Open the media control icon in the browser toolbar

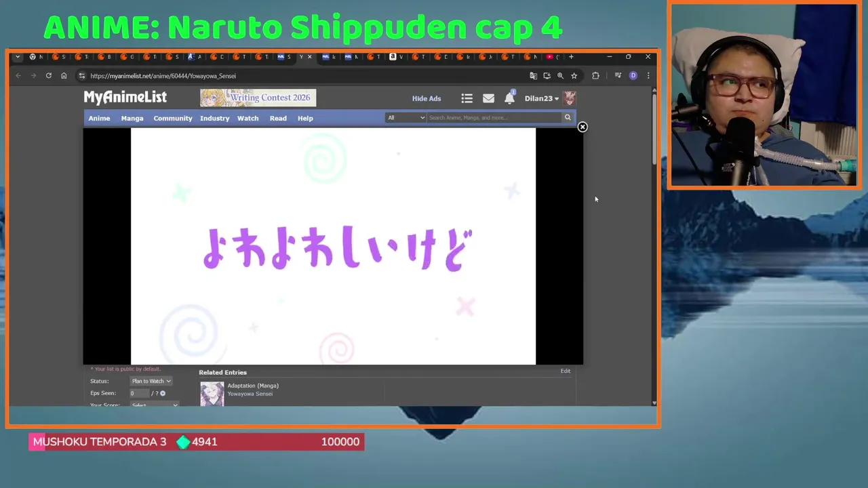(618, 76)
